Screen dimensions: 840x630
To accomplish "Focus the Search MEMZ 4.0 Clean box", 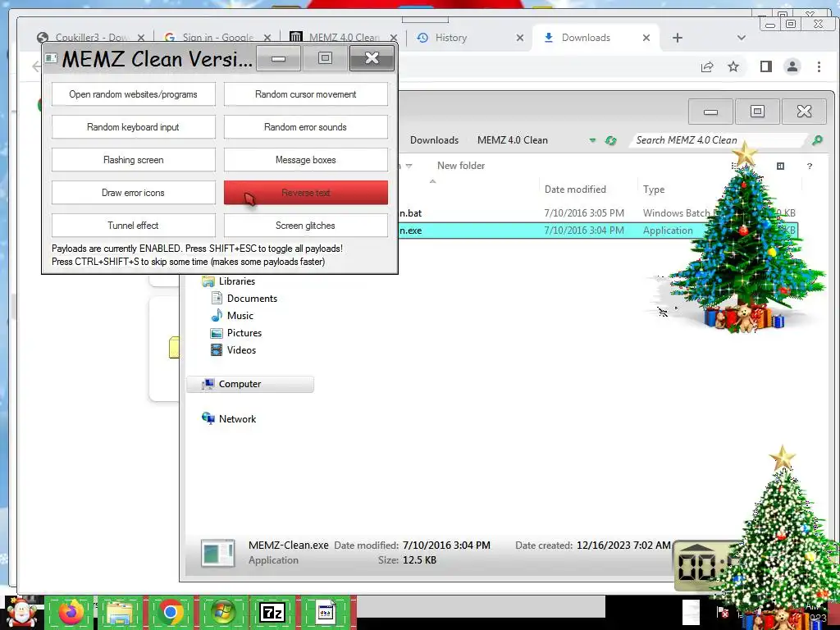I will pos(719,140).
